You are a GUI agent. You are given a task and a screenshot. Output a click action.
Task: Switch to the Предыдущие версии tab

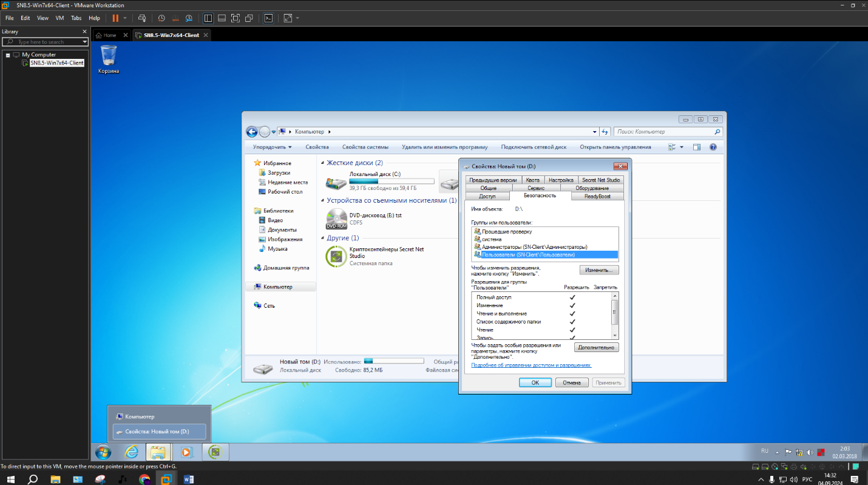click(x=493, y=180)
